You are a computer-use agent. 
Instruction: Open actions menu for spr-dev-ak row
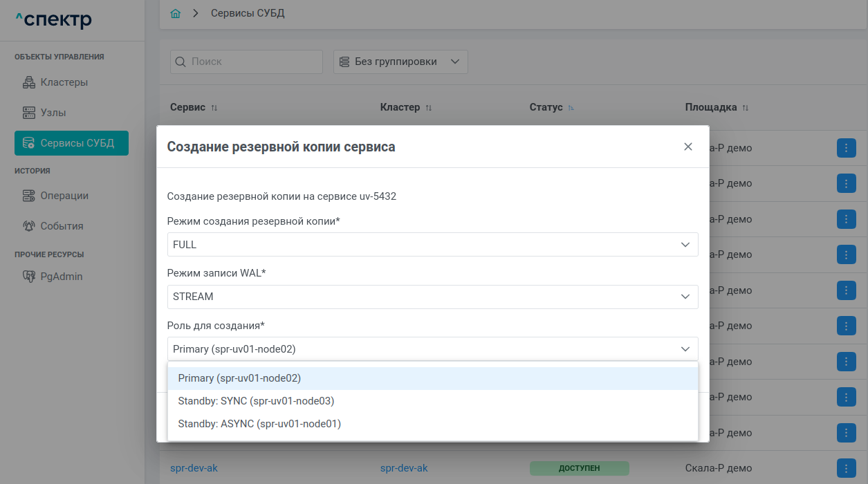846,468
